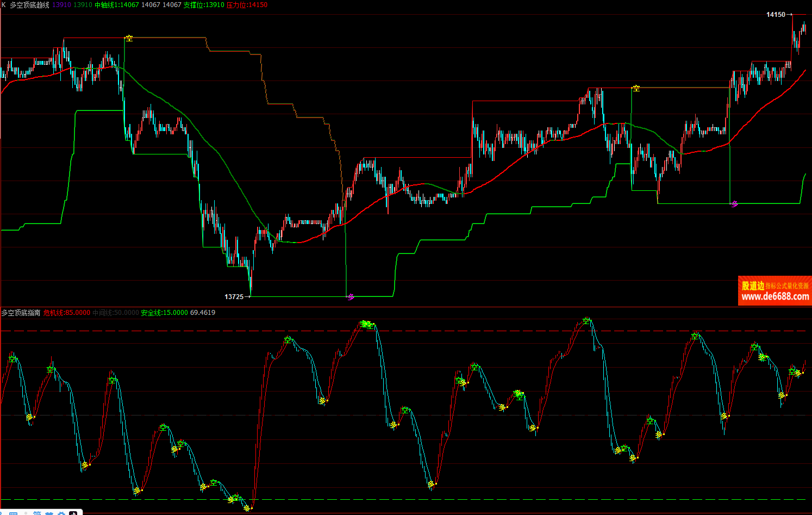
Task: Click the earlier yellow 空 marker on price chart
Action: (129, 38)
